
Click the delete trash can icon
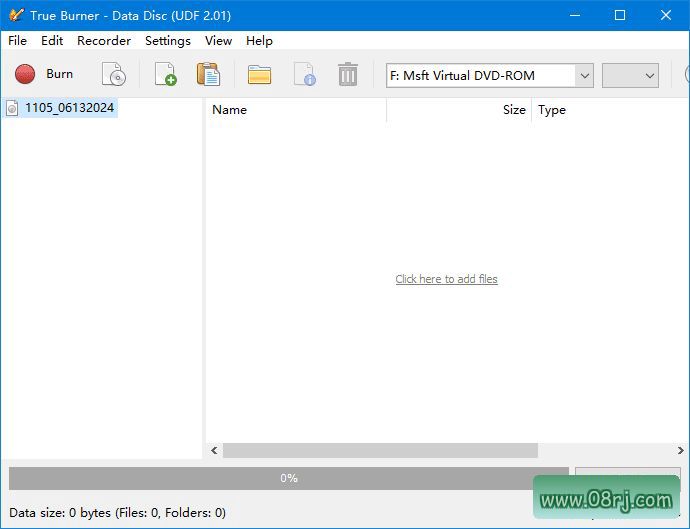(x=347, y=74)
